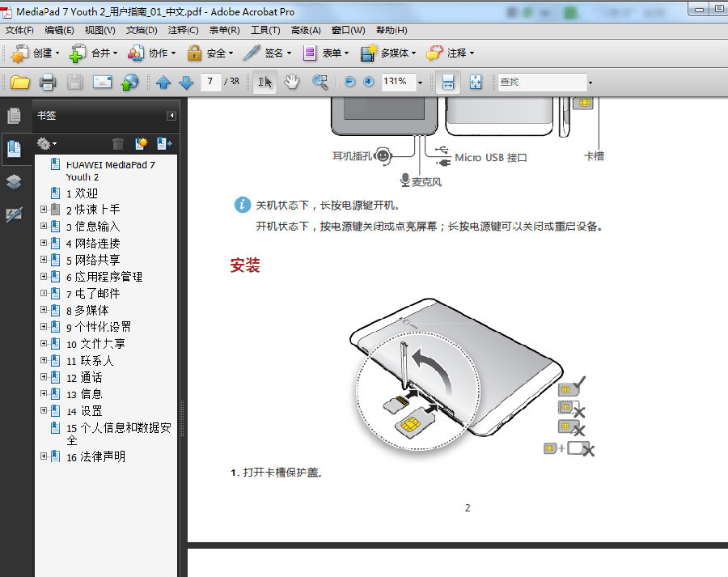Open the 文件(F) menu
This screenshot has width=728, height=577.
[x=19, y=30]
